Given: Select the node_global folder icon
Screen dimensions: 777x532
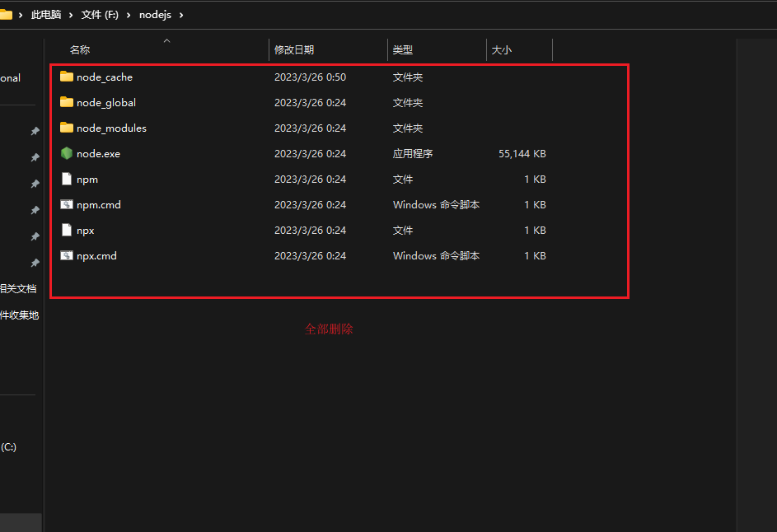Looking at the screenshot, I should (x=67, y=102).
